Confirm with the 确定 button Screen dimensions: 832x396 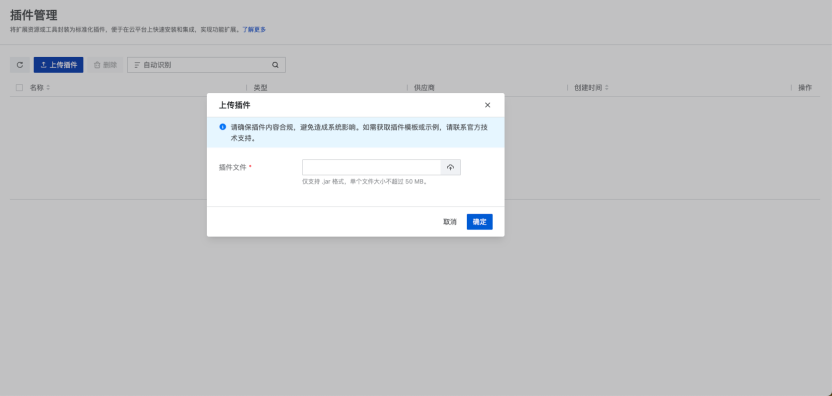pyautogui.click(x=480, y=222)
